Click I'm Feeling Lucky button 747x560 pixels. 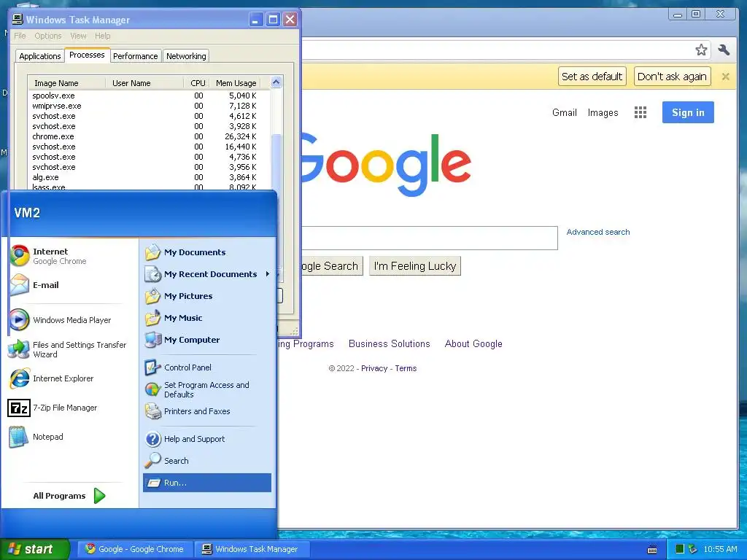pos(415,266)
